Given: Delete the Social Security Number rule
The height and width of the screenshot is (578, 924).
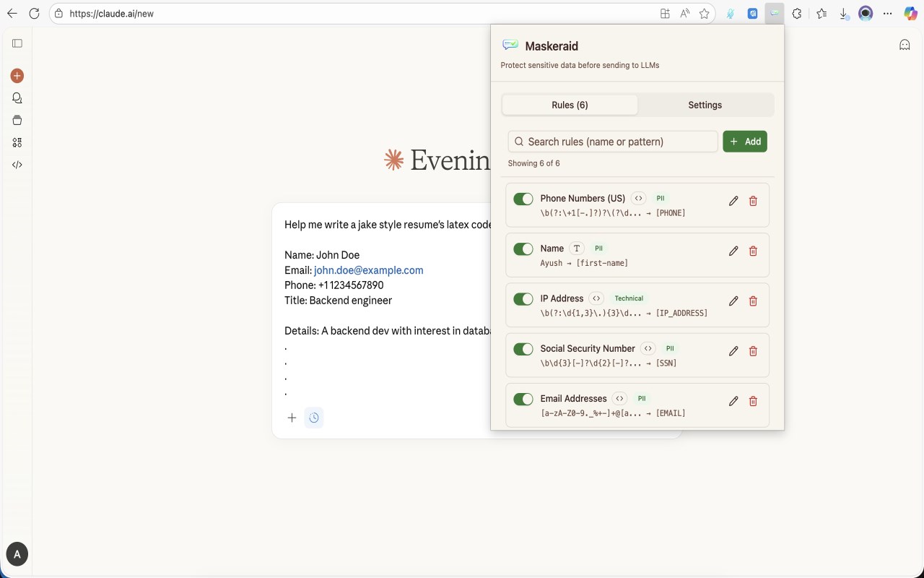Looking at the screenshot, I should click(x=753, y=350).
